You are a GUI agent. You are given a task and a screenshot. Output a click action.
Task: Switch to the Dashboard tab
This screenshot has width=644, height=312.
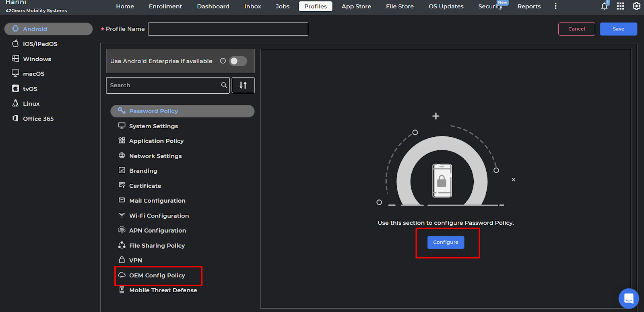(x=213, y=6)
